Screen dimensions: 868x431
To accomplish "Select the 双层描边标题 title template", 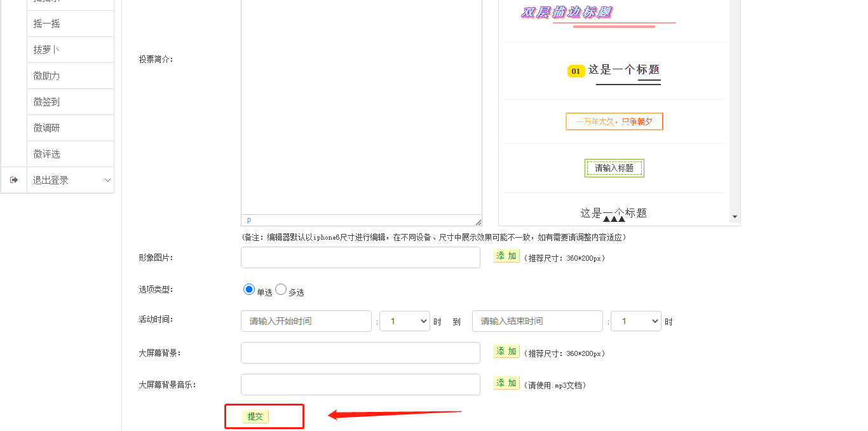I will pyautogui.click(x=566, y=12).
